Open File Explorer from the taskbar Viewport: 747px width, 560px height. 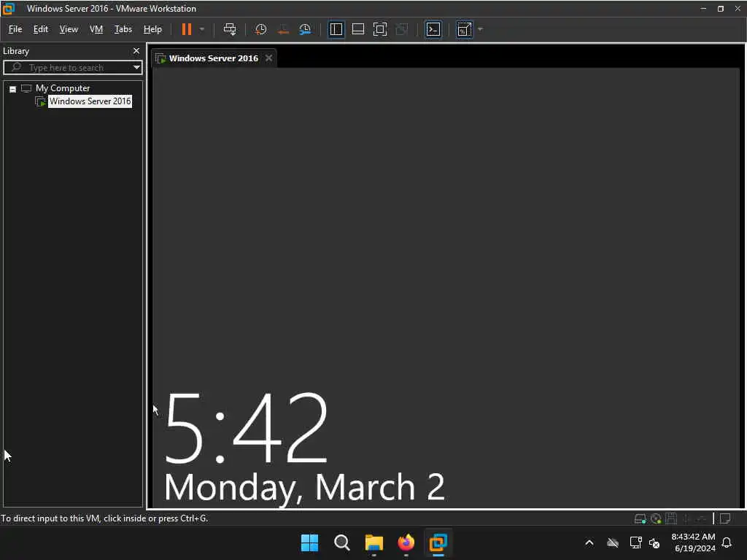pyautogui.click(x=374, y=542)
